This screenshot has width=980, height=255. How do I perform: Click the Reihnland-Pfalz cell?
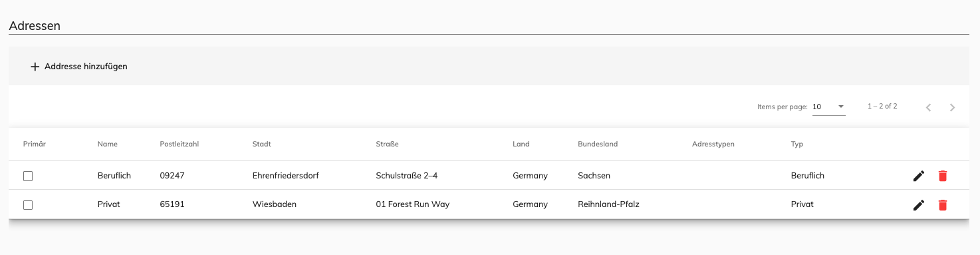[609, 204]
